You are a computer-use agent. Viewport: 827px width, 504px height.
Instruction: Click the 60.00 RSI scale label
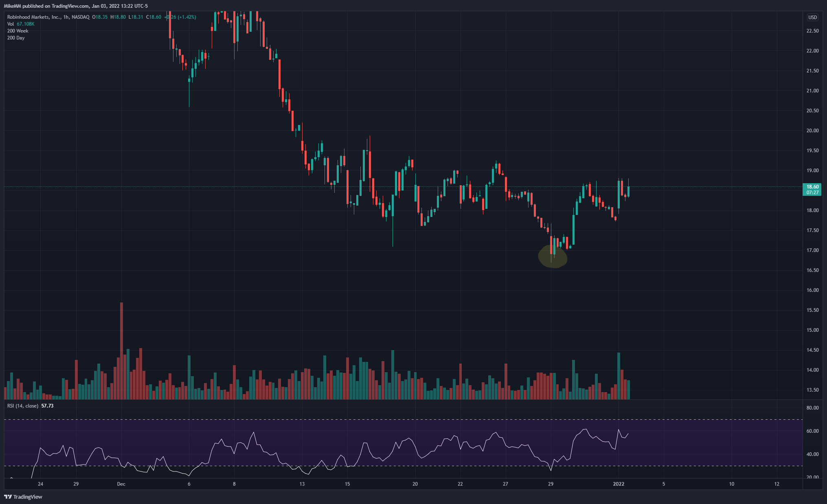pyautogui.click(x=812, y=431)
